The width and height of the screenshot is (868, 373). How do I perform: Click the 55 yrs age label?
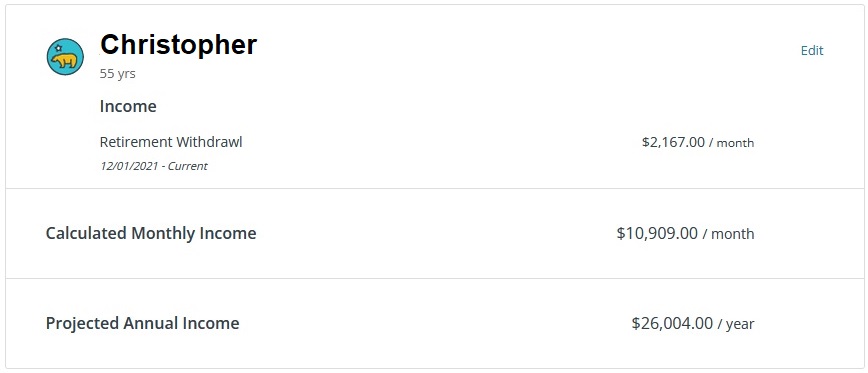tap(117, 74)
